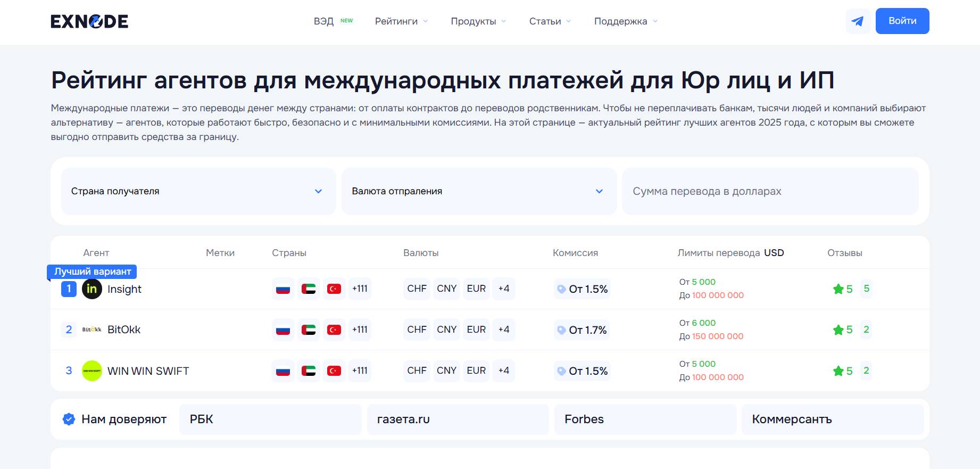
Task: Click the Сумма перевода в долларах field
Action: pyautogui.click(x=770, y=191)
